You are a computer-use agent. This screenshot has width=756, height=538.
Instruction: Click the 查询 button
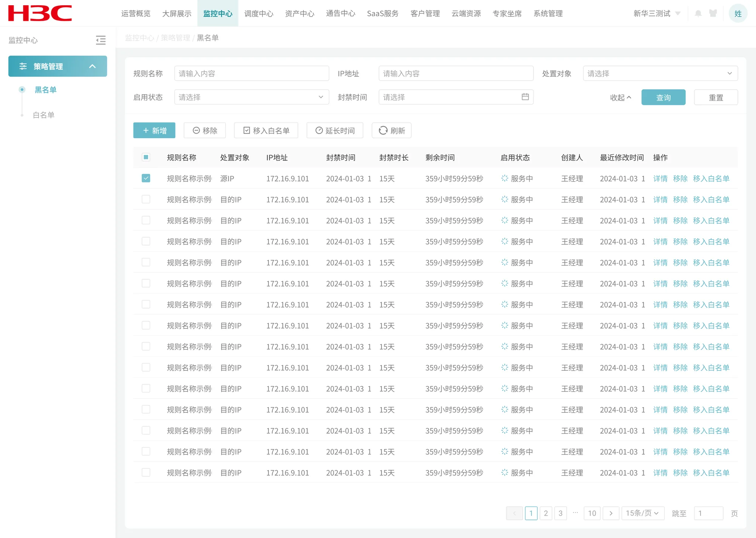663,97
